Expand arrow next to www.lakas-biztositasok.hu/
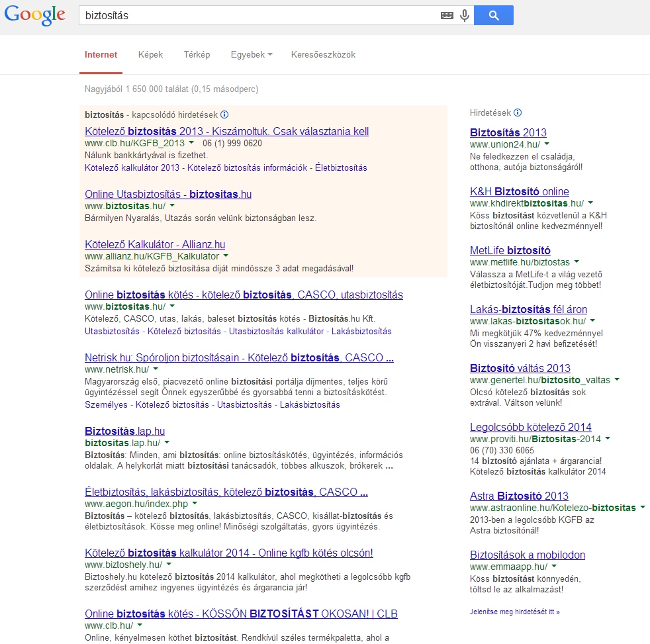650x644 pixels. click(x=592, y=320)
